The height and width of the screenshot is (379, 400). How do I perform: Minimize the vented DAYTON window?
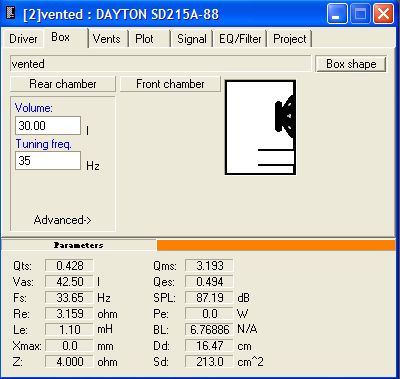pyautogui.click(x=337, y=14)
